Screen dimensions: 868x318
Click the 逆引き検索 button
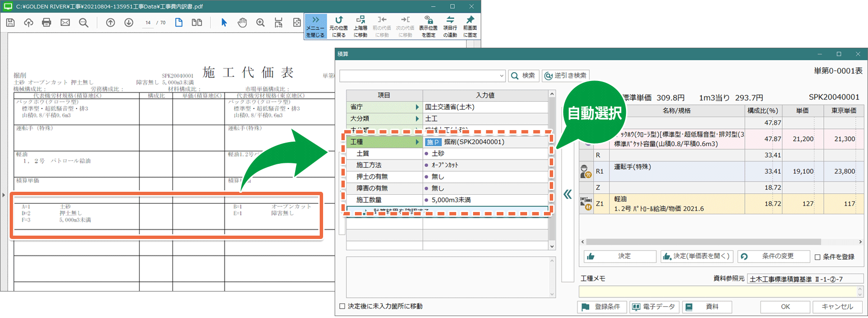tap(565, 76)
